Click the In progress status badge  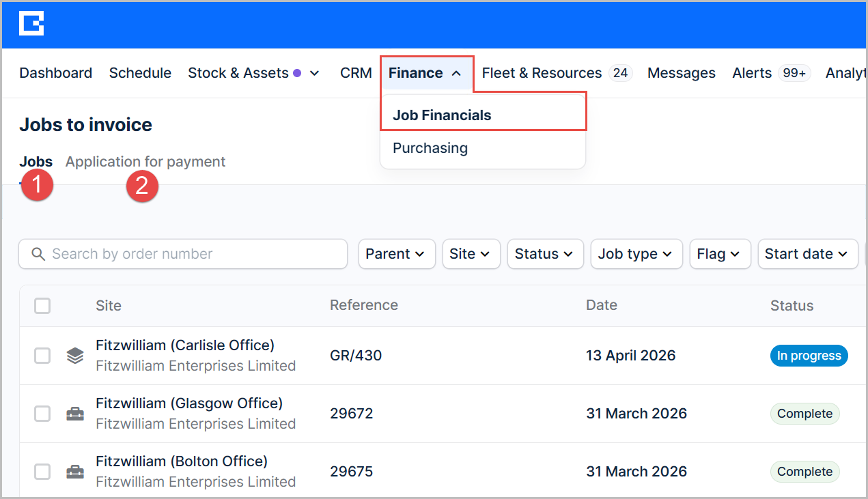[x=809, y=356]
